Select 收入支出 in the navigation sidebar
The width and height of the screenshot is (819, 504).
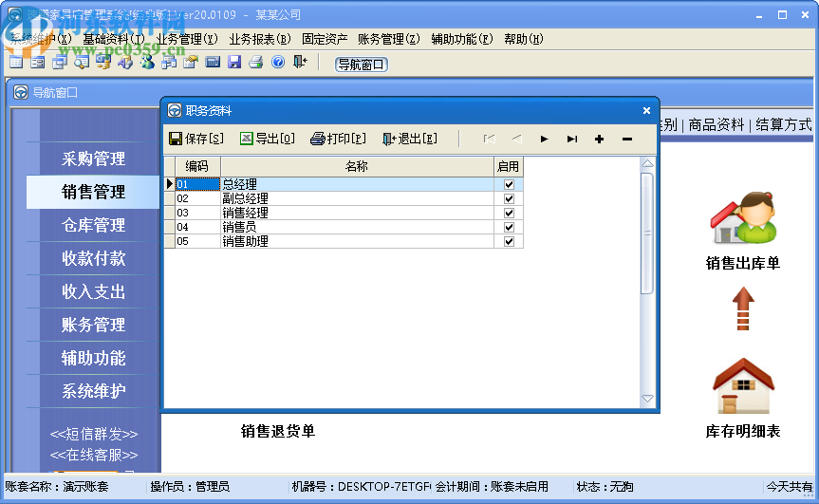(93, 291)
